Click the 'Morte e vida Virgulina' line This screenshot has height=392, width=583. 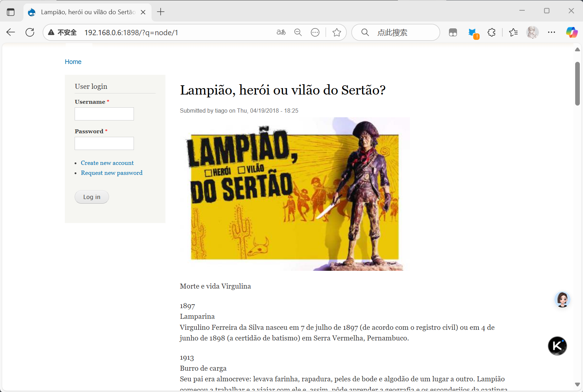click(x=215, y=286)
